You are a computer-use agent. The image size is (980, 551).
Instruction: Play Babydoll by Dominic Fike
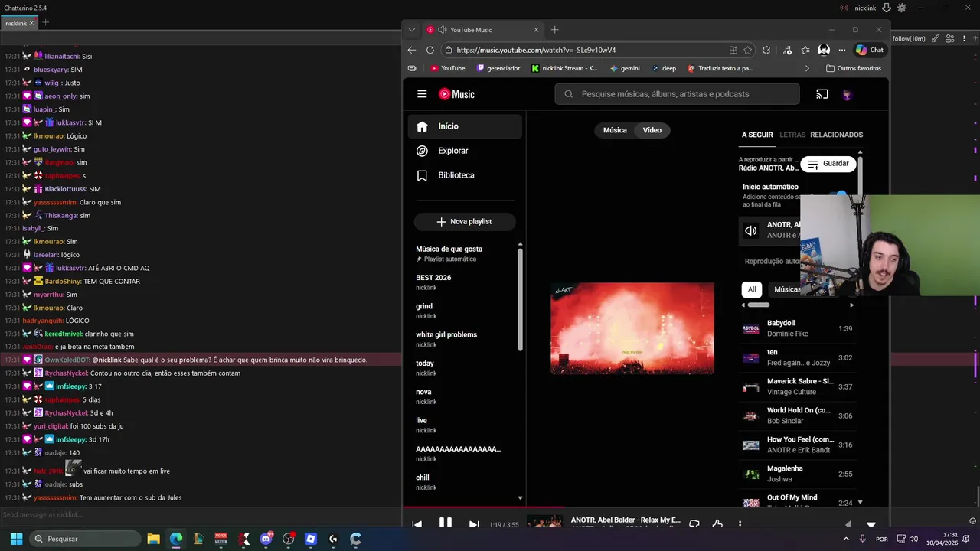798,328
